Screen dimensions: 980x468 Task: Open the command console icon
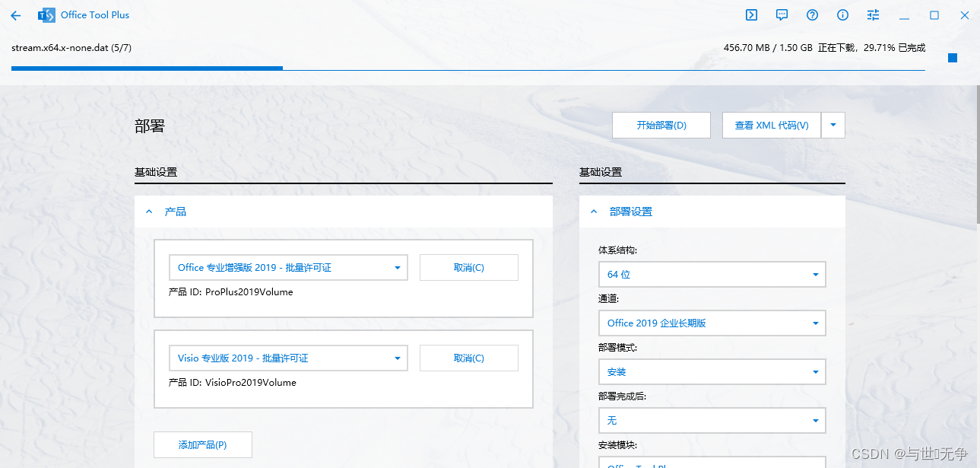751,14
